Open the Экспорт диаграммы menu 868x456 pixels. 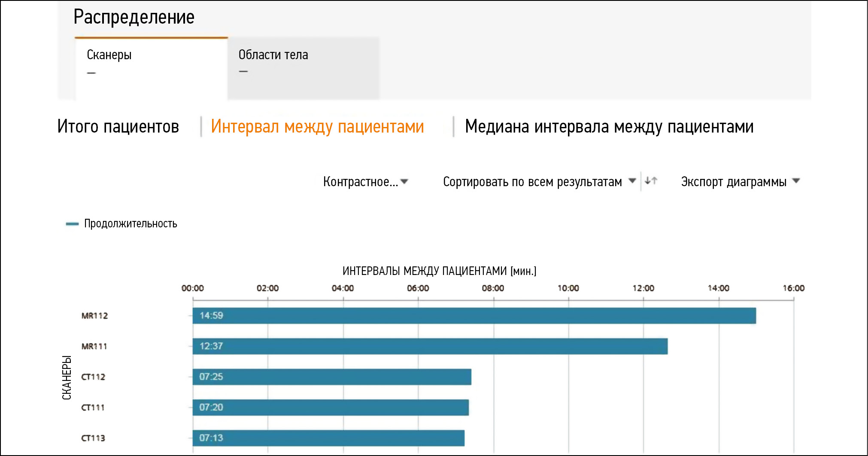coord(740,182)
